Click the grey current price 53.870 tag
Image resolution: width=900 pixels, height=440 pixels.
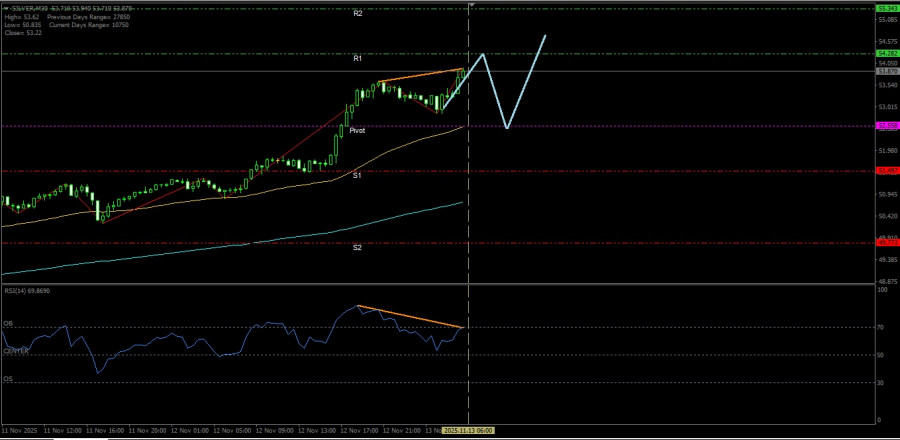coord(886,71)
